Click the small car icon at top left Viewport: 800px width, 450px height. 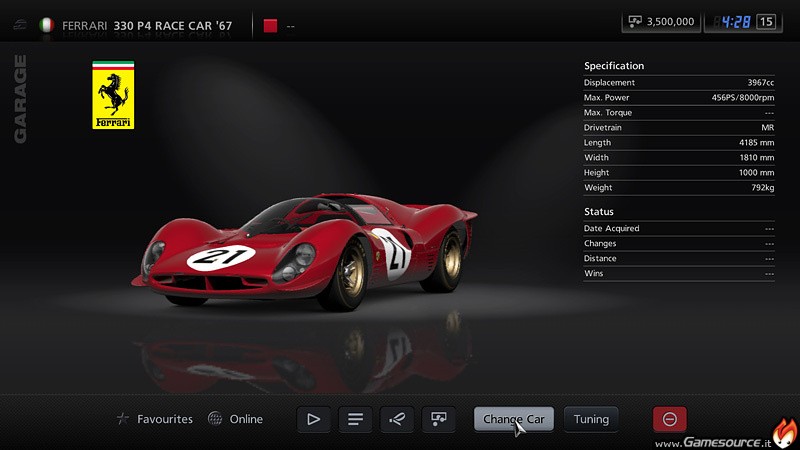coord(18,25)
